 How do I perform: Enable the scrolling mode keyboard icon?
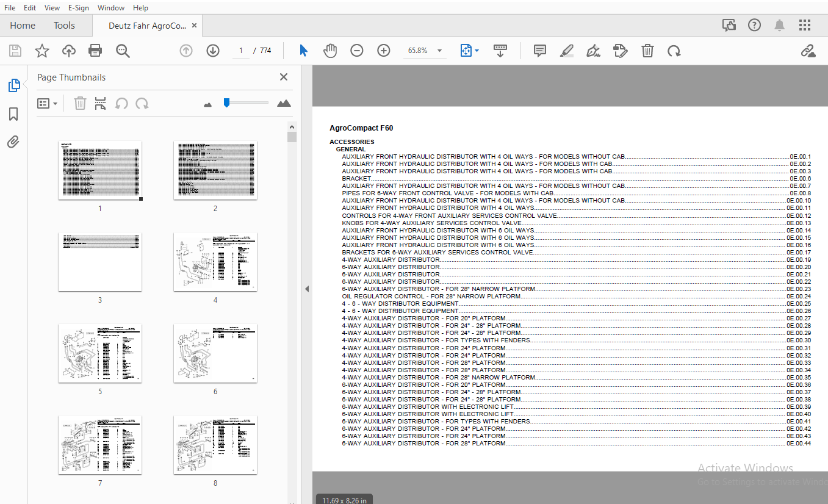500,51
